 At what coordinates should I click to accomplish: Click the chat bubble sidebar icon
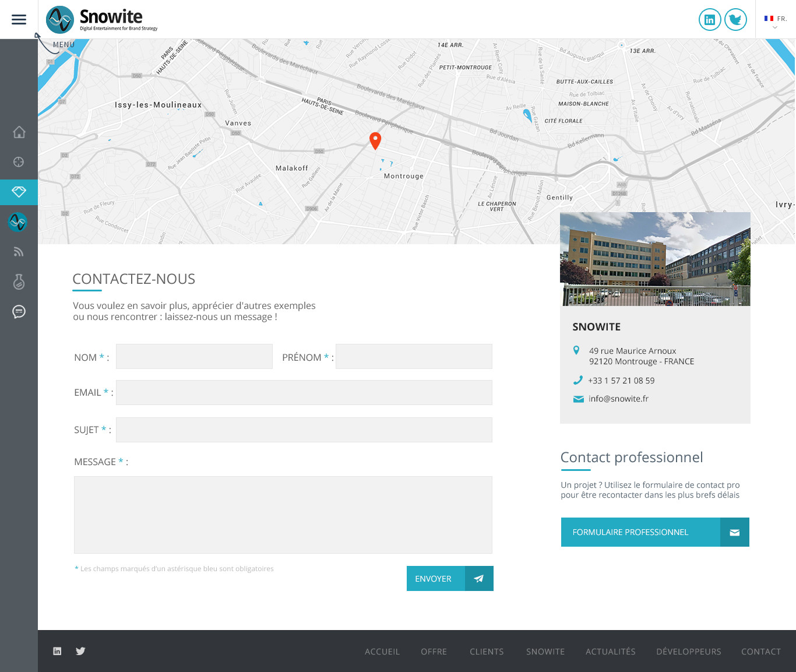pos(19,312)
